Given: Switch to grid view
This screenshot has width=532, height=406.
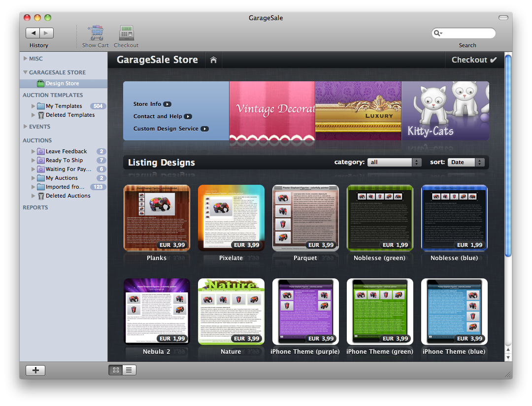Looking at the screenshot, I should pos(116,370).
